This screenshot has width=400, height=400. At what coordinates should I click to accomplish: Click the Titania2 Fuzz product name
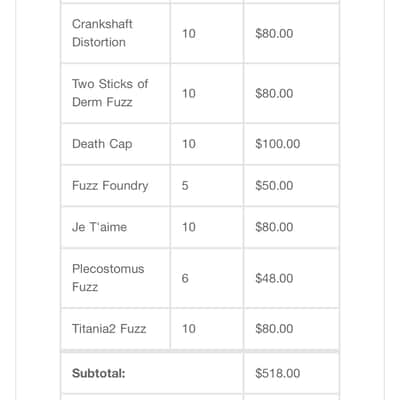109,329
